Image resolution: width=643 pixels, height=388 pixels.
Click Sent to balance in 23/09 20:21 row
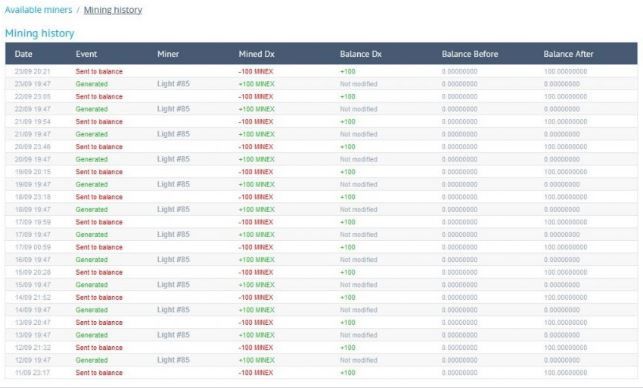click(x=99, y=71)
